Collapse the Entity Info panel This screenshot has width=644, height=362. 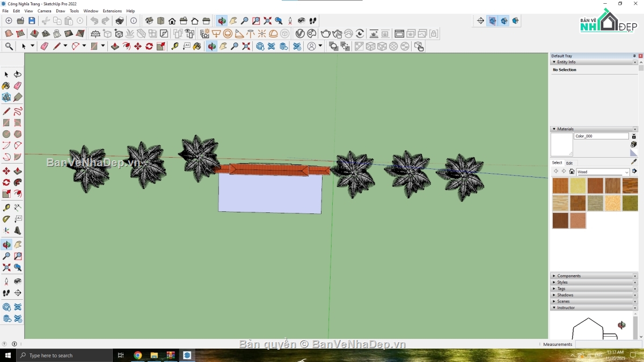click(x=554, y=62)
